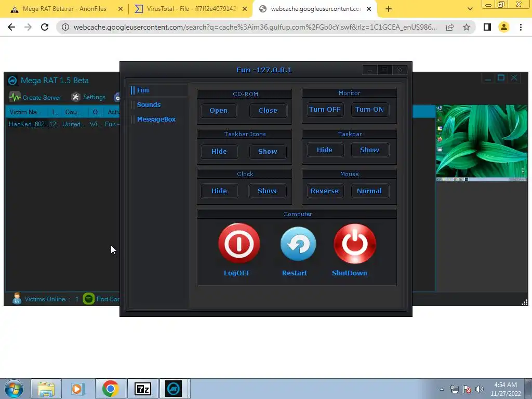Click the Mouse Reverse button

pyautogui.click(x=325, y=191)
